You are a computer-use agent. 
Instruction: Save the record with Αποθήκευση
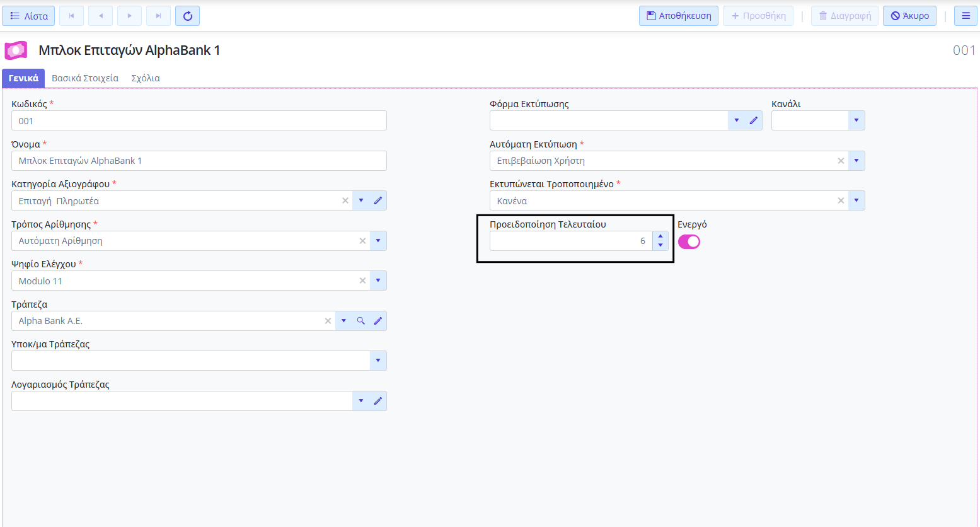click(x=678, y=16)
